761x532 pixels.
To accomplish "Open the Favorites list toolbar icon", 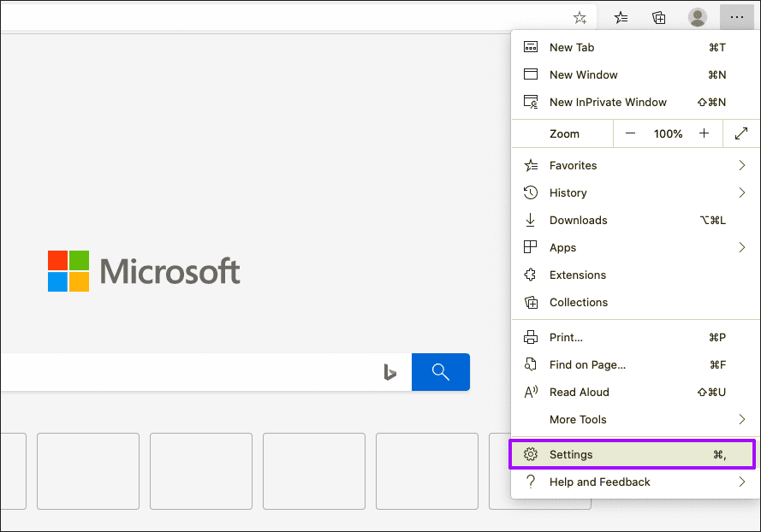I will coord(621,18).
